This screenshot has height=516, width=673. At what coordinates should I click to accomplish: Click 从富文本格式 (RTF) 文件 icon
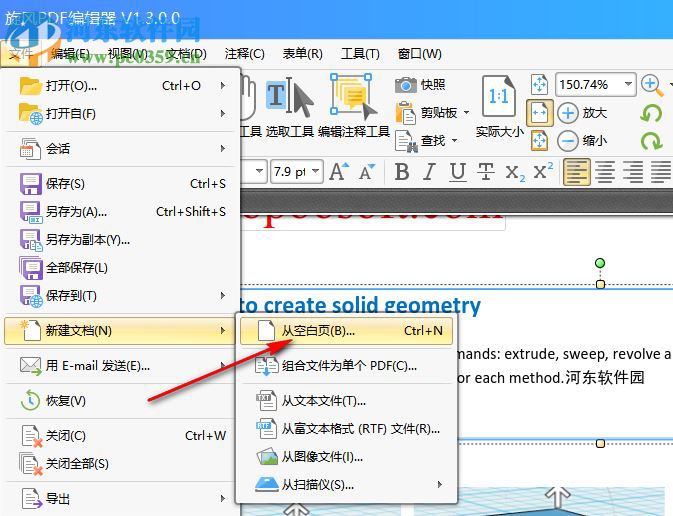[x=266, y=429]
